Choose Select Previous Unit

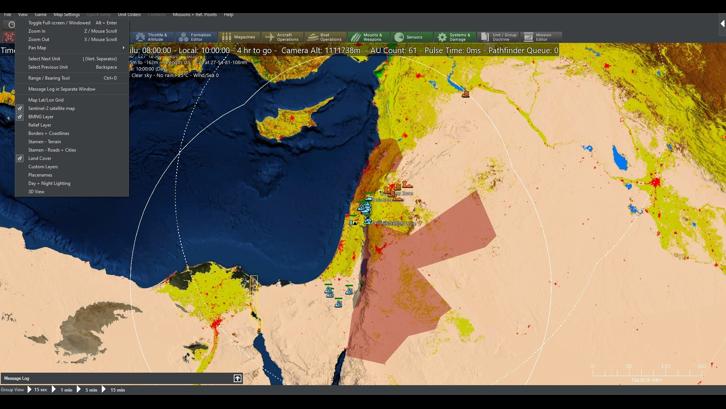pyautogui.click(x=72, y=67)
